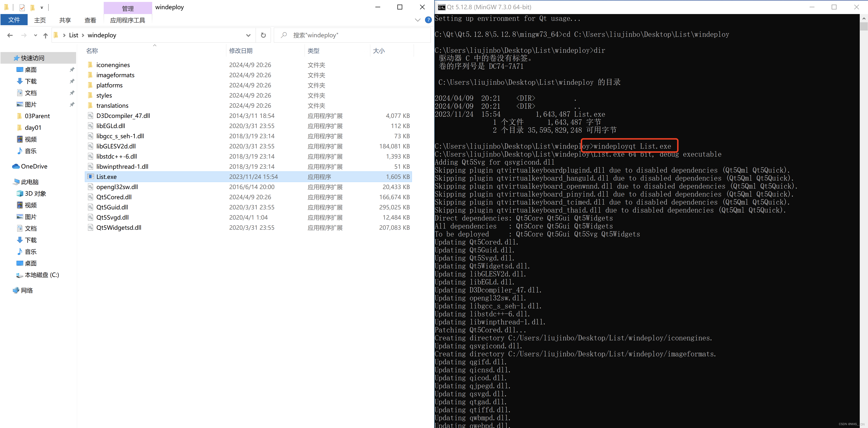Navigate up one level with the up arrow
Screen dimensions: 868x428
pyautogui.click(x=45, y=35)
